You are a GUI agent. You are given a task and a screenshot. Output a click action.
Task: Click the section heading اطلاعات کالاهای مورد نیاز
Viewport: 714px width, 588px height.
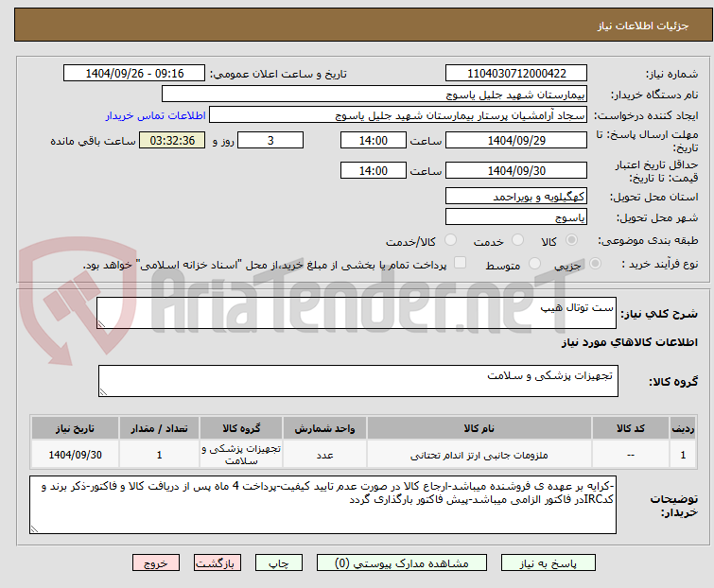point(629,342)
